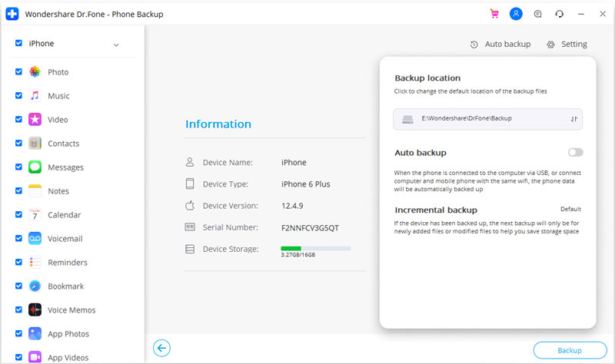Click the Default link for Incremental backup
The width and height of the screenshot is (615, 364).
tap(570, 209)
